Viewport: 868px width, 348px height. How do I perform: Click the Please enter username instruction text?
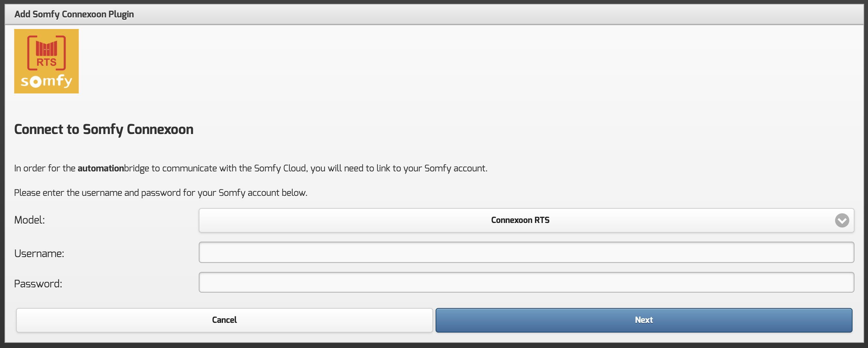[160, 193]
